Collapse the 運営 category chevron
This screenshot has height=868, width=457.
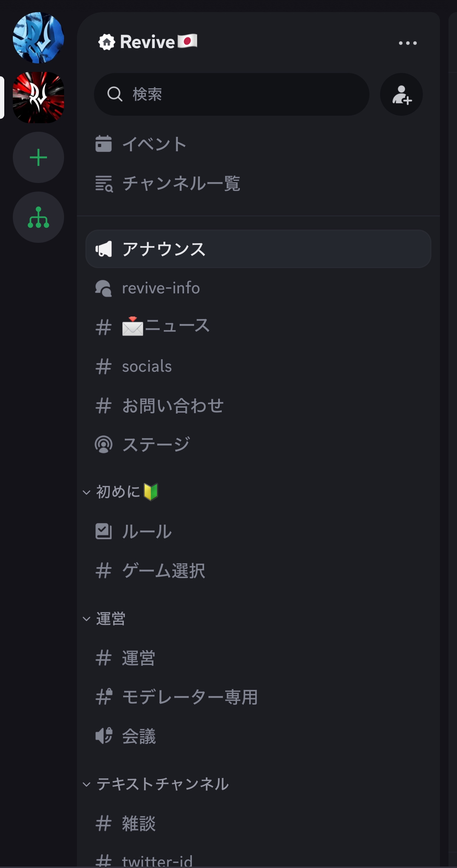point(86,619)
